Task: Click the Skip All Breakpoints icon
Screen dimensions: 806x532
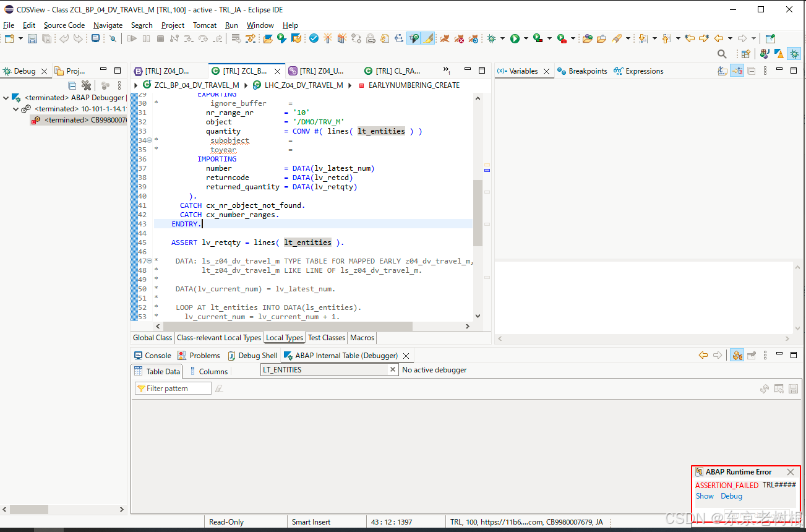Action: 113,38
